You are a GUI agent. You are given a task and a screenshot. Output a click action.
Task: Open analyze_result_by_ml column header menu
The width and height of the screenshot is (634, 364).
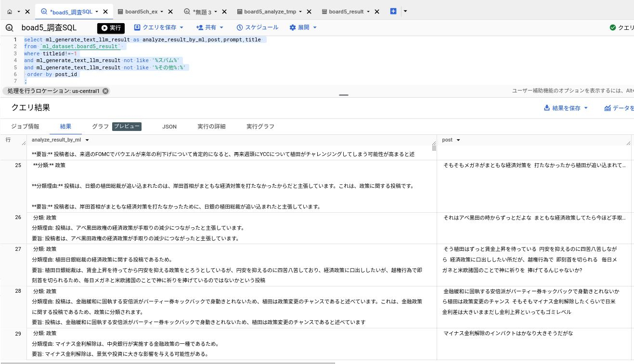pos(87,140)
